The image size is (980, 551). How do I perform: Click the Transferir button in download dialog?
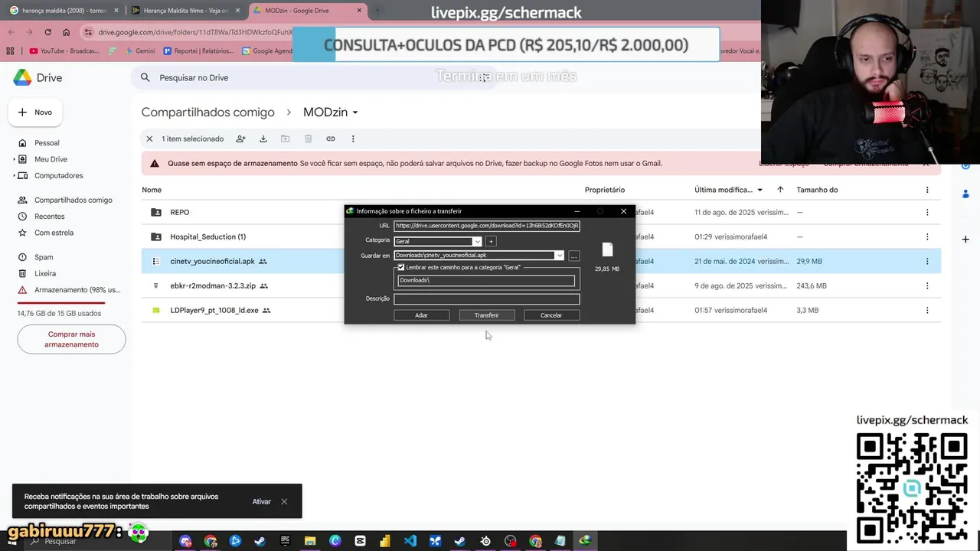click(x=486, y=315)
